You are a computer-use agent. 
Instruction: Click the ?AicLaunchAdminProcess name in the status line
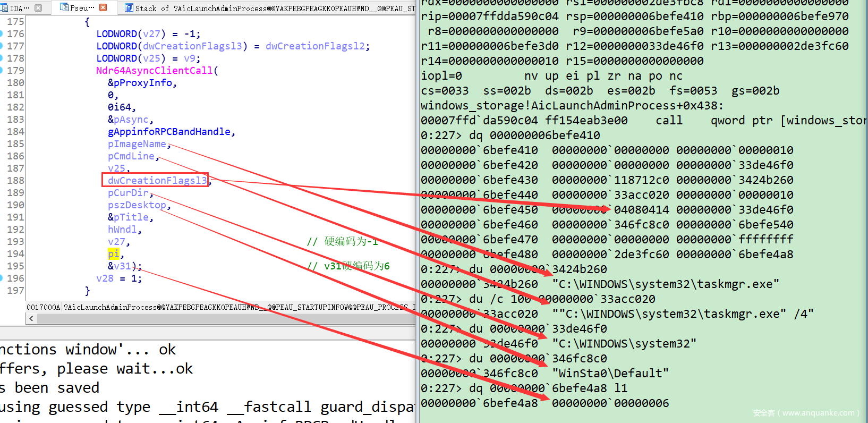(240, 307)
